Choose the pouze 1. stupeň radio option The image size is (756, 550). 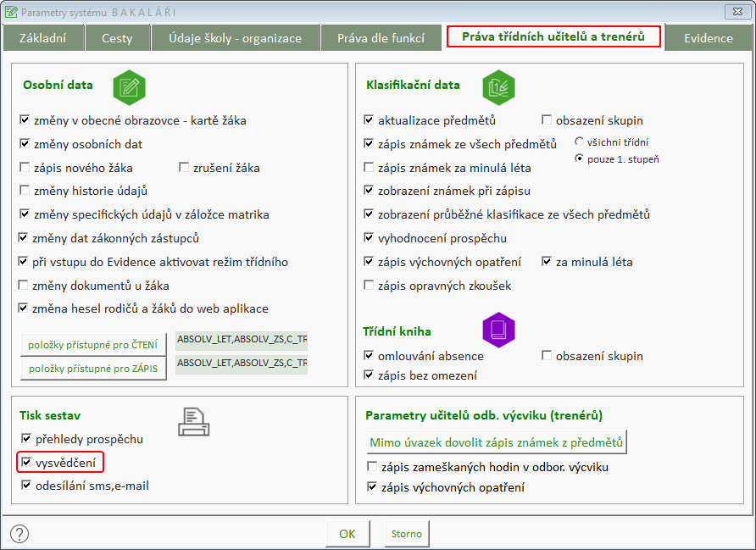(x=580, y=158)
